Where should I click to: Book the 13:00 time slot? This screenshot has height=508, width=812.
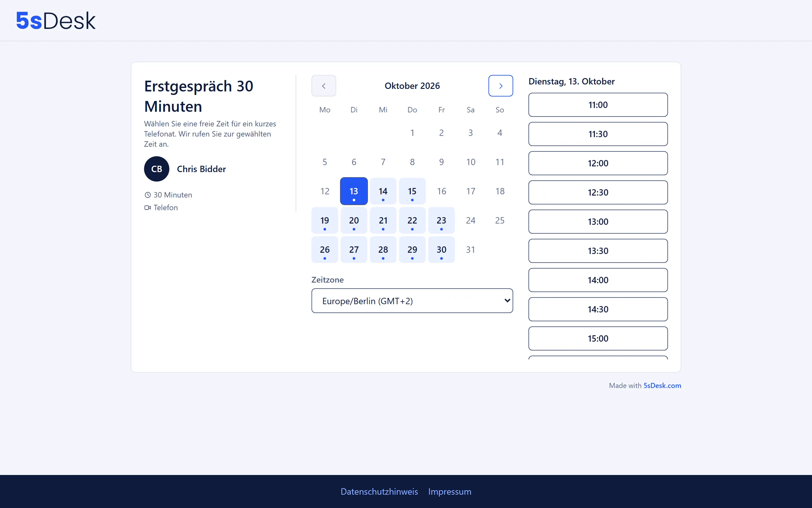(x=598, y=222)
